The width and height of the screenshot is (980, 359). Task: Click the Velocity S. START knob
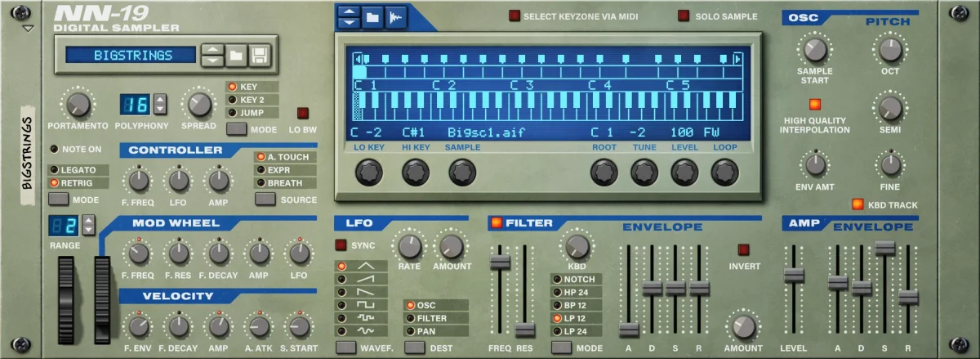click(x=300, y=327)
